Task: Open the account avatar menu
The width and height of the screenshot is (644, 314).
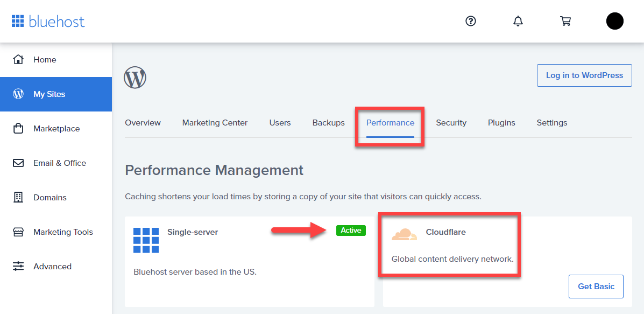Action: 615,21
